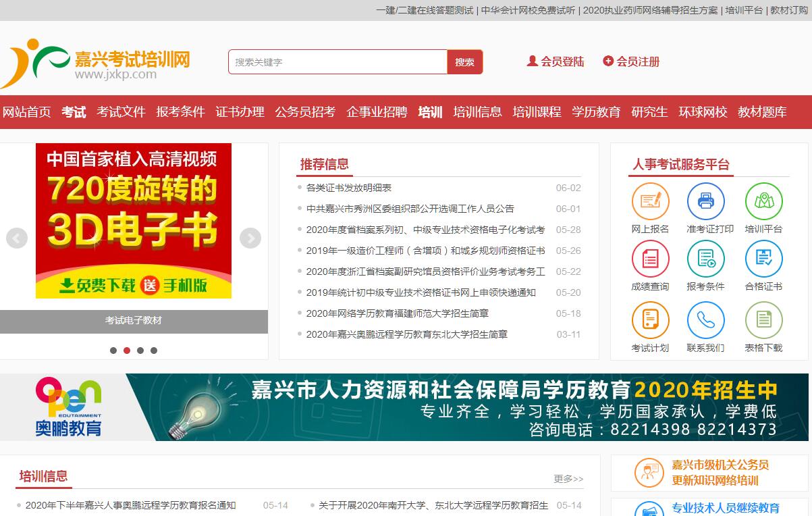This screenshot has height=516, width=812.
Task: Open 2020年网络学历教育福建师范大学招生简章
Action: coord(398,313)
